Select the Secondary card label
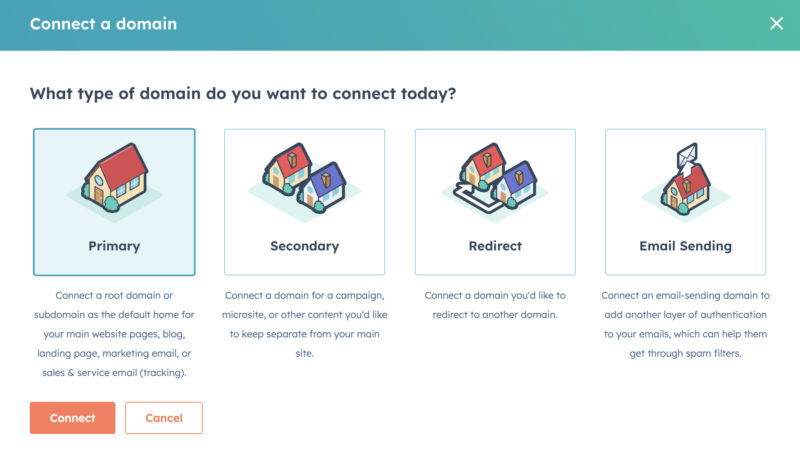800x463 pixels. point(305,246)
